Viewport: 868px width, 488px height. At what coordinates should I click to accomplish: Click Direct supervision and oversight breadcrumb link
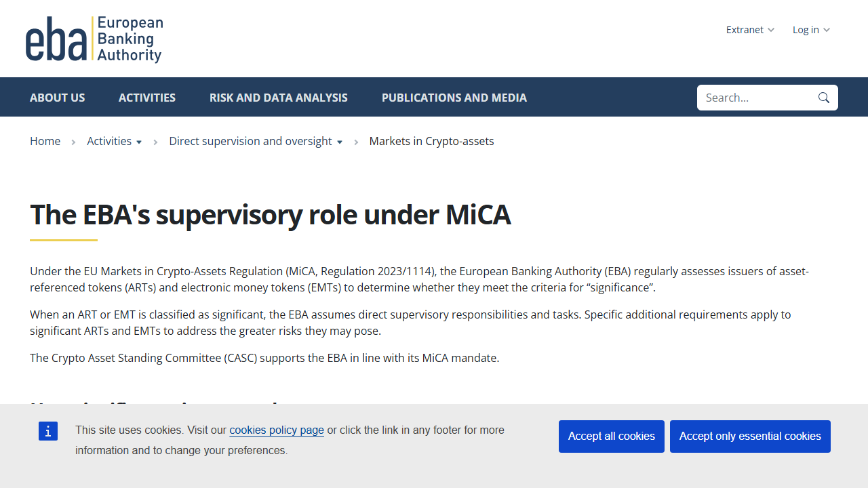(x=250, y=141)
